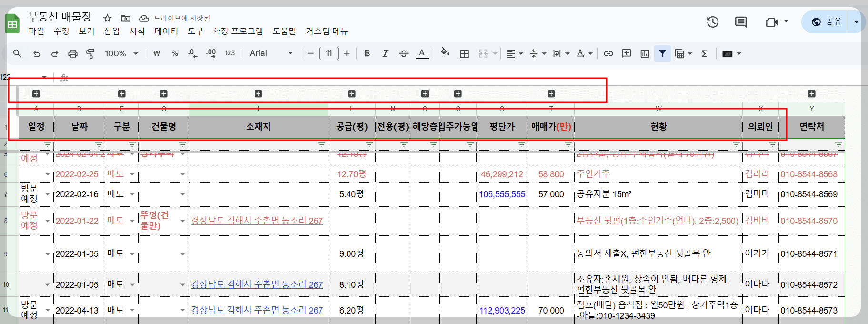The width and height of the screenshot is (868, 324).
Task: Open the functions sigma menu
Action: [x=704, y=53]
